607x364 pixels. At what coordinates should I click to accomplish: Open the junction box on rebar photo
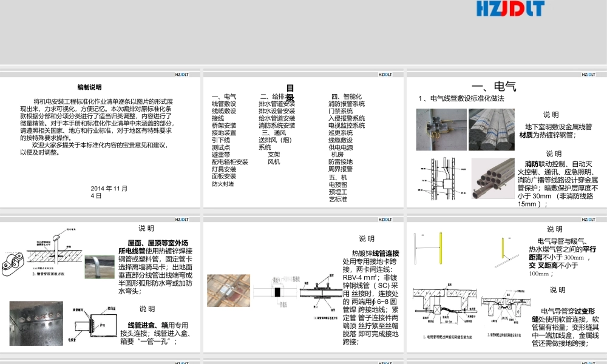click(x=228, y=291)
